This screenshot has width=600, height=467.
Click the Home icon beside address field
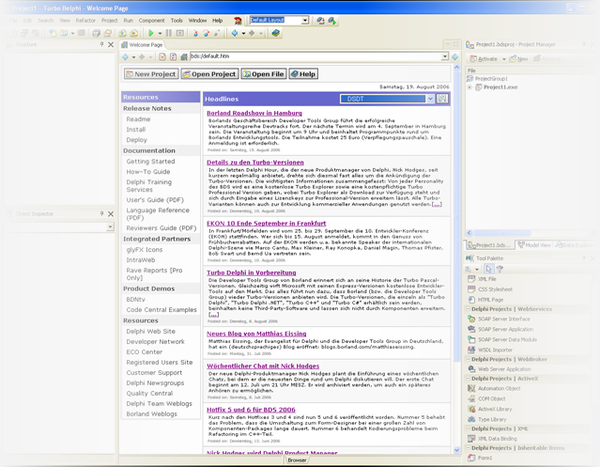pyautogui.click(x=184, y=57)
